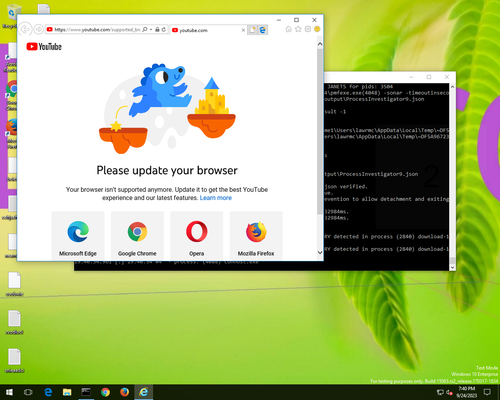Click the network icon in system tray

tap(440, 392)
